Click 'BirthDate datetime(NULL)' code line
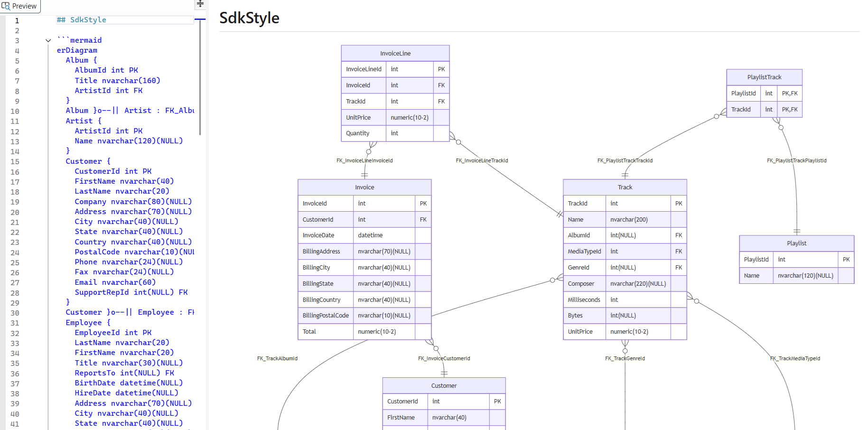The image size is (868, 430). (129, 383)
